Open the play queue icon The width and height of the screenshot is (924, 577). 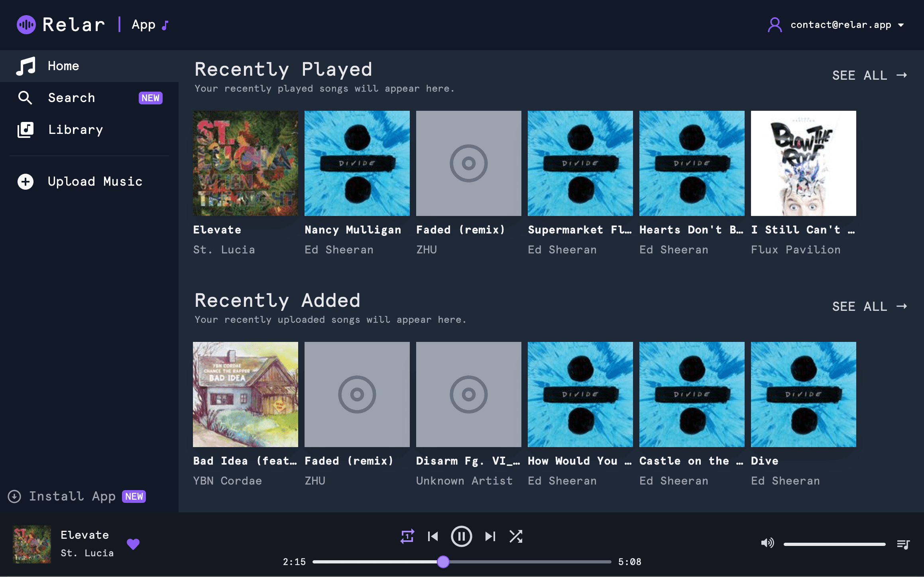pos(903,544)
